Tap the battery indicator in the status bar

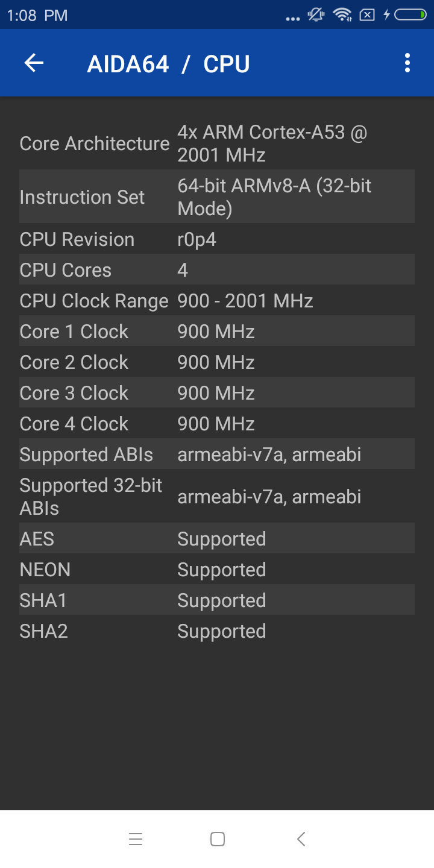[410, 14]
